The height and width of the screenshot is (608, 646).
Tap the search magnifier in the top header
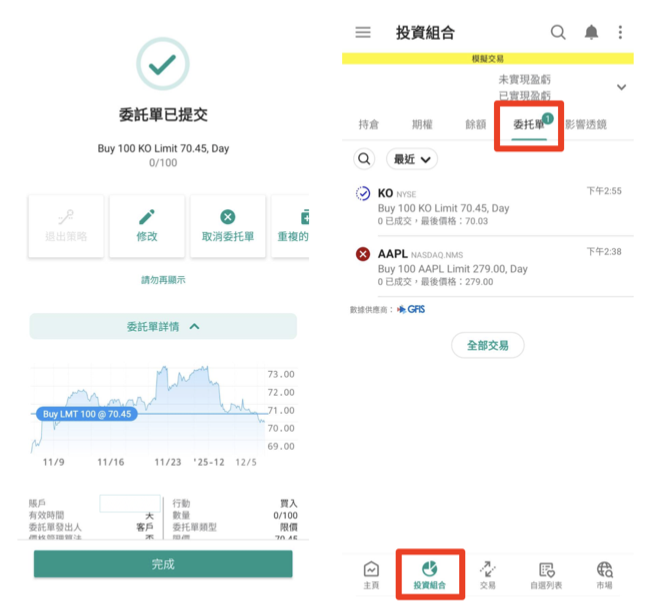point(558,32)
